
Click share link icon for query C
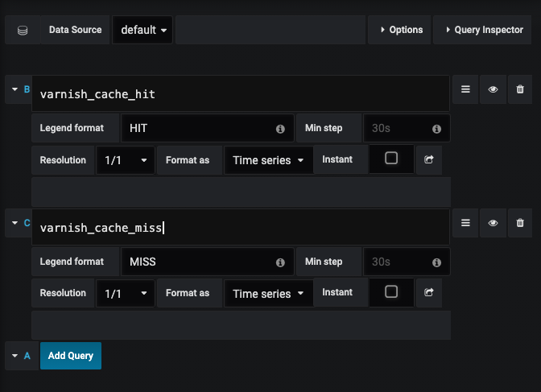(x=429, y=293)
